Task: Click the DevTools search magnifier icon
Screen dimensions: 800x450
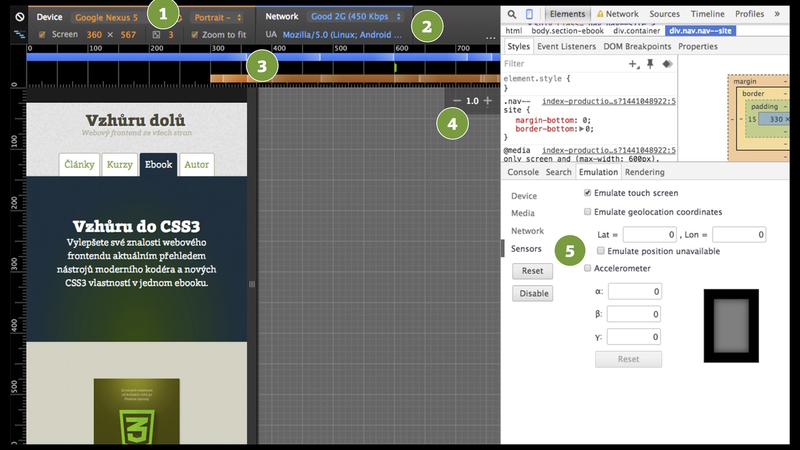Action: point(511,15)
